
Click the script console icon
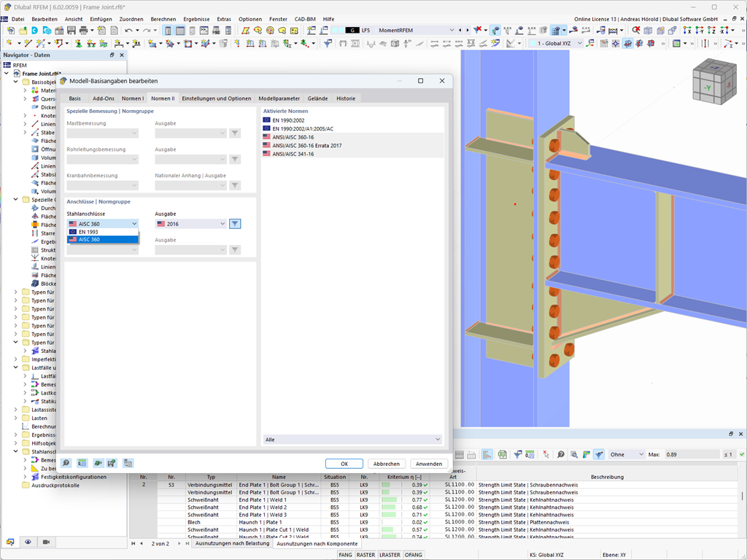[204, 30]
